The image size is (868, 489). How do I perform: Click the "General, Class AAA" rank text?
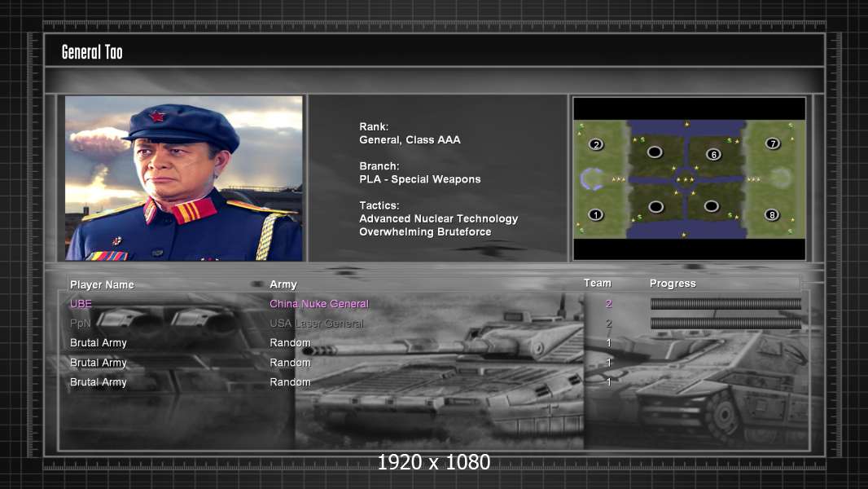coord(410,140)
